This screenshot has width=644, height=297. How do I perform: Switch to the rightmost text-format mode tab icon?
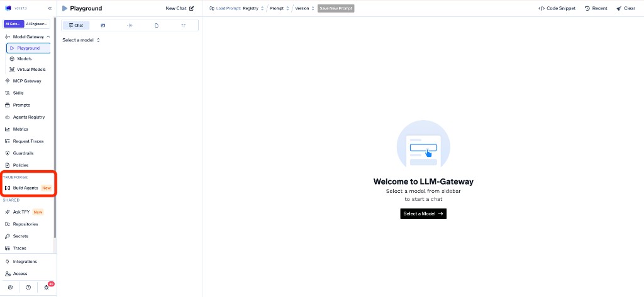coord(184,26)
